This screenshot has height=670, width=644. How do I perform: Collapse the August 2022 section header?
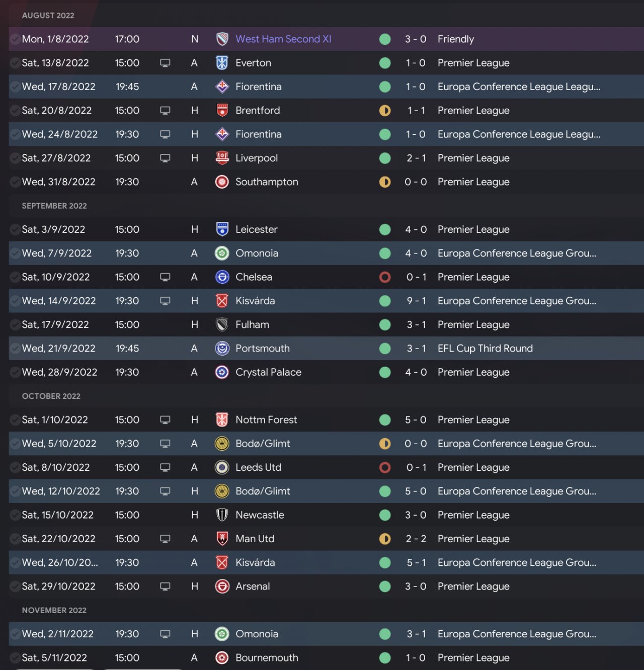pyautogui.click(x=48, y=16)
